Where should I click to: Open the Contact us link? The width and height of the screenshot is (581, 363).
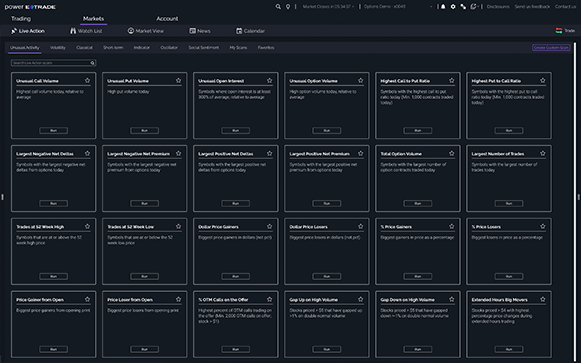565,7
